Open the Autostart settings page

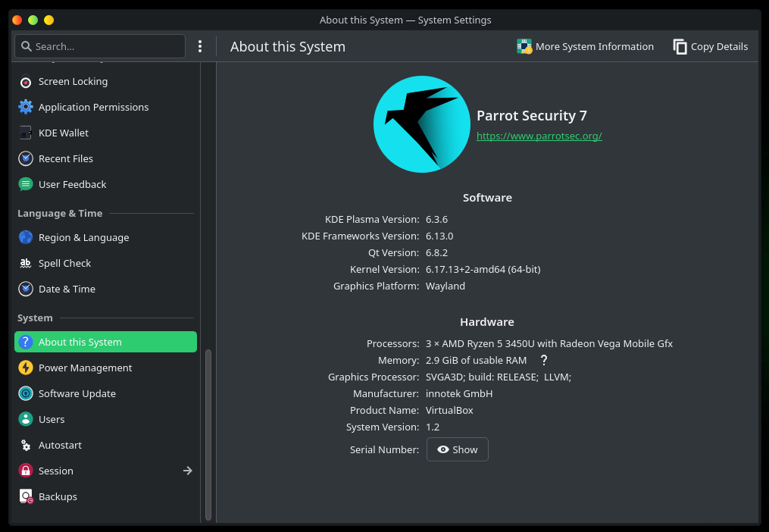point(60,446)
